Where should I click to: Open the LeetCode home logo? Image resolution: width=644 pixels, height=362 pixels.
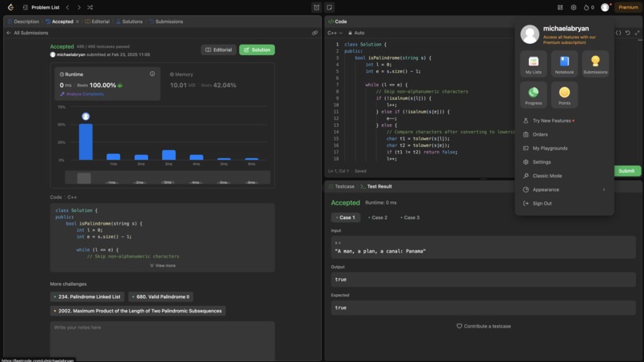click(x=10, y=7)
